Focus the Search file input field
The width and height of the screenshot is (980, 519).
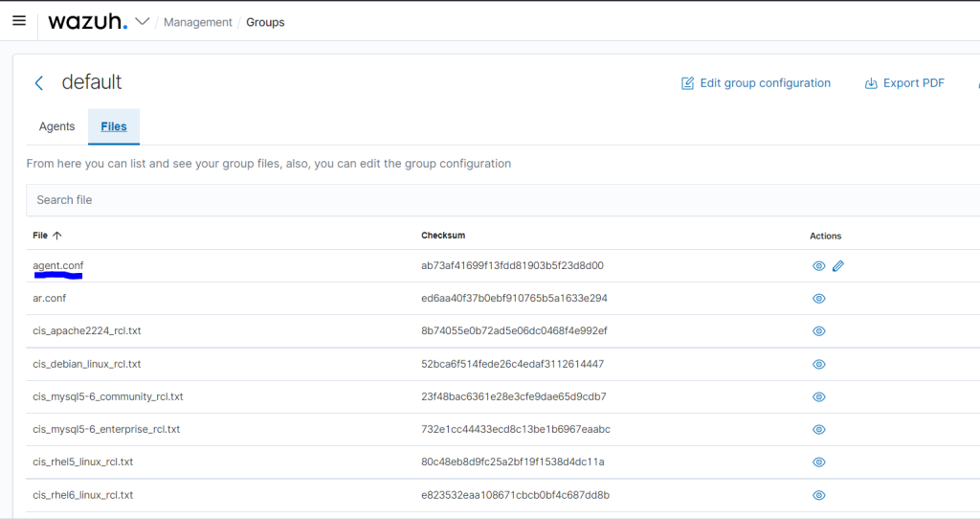(x=503, y=200)
